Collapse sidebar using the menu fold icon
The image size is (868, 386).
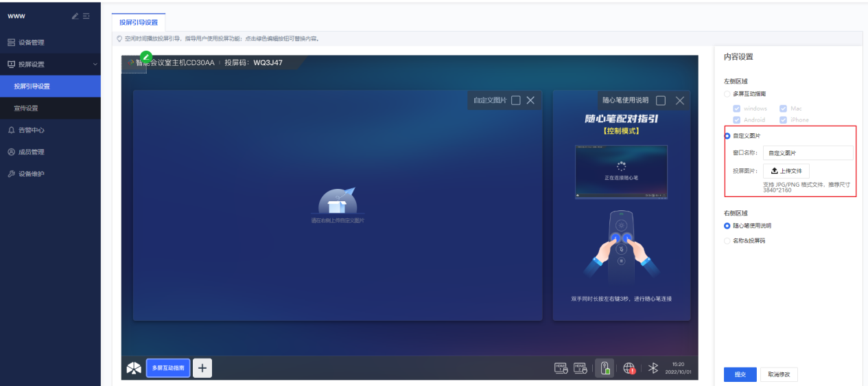coord(86,16)
